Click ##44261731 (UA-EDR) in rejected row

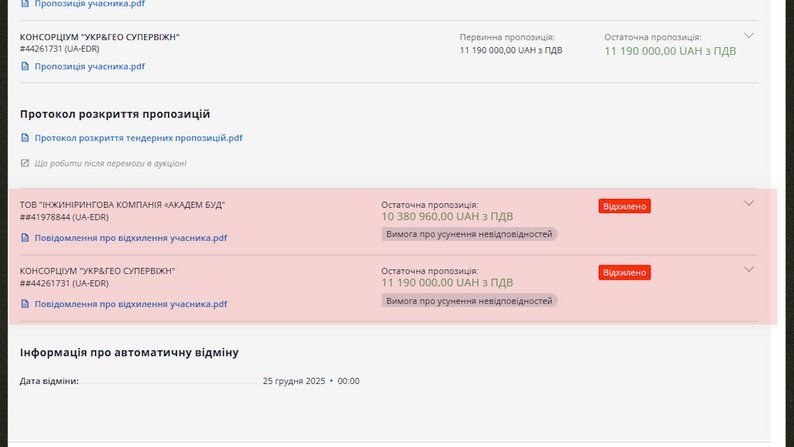click(64, 283)
